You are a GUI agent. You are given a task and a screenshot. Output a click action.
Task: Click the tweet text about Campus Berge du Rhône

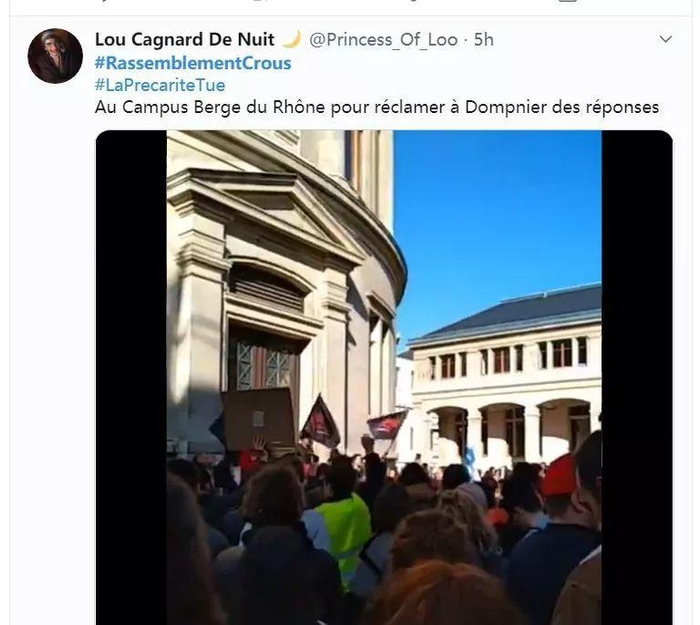(377, 107)
